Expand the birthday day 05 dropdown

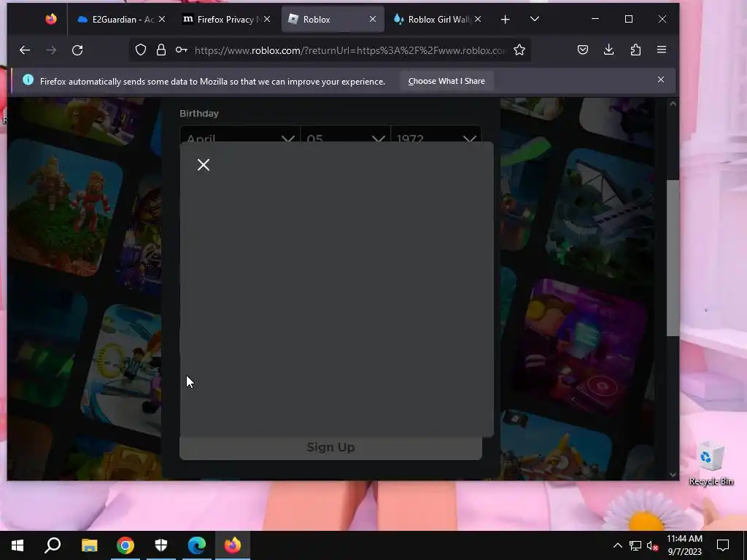click(x=345, y=134)
